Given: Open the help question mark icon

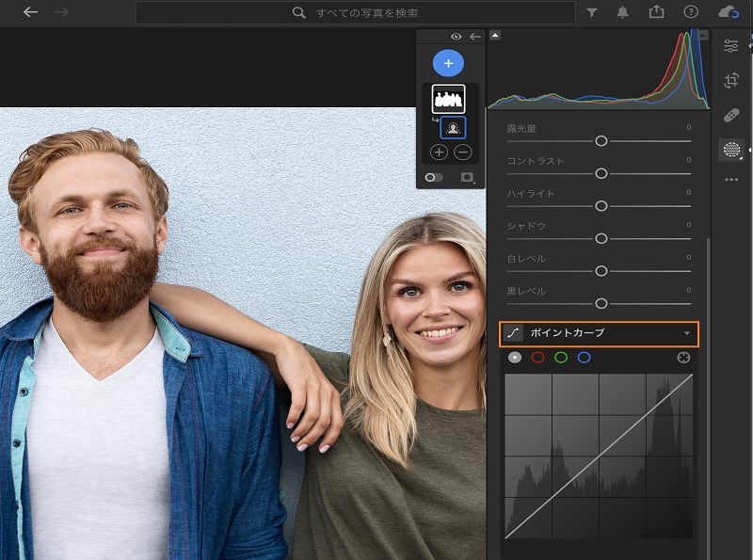Looking at the screenshot, I should point(691,12).
